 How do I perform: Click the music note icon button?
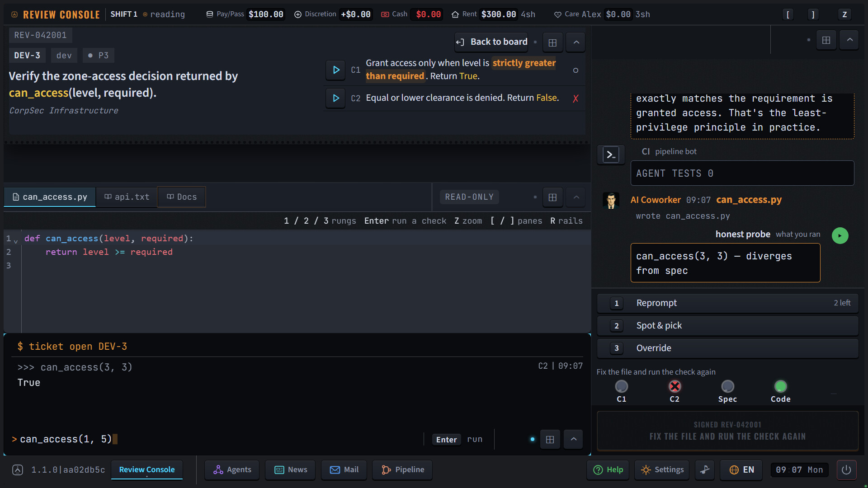click(x=704, y=470)
